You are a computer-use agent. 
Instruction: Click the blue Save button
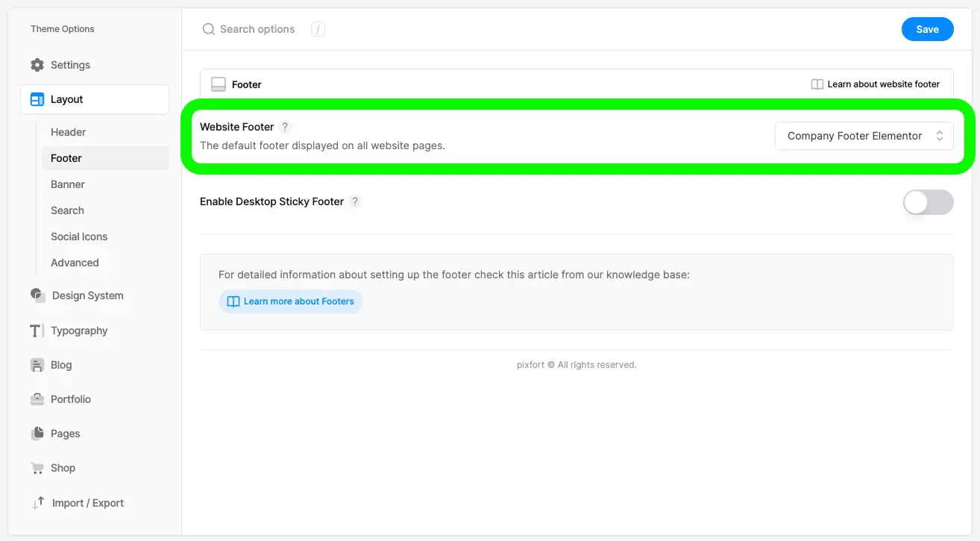pos(928,29)
